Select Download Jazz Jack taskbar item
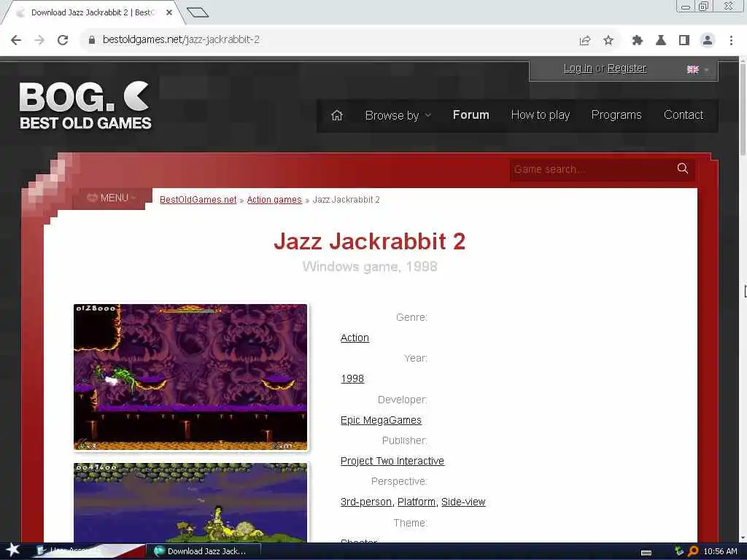 pos(204,551)
